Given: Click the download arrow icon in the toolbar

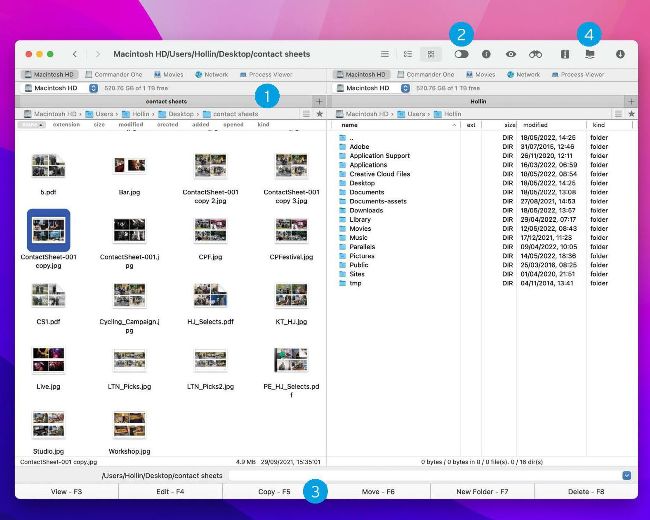Looking at the screenshot, I should tap(620, 54).
